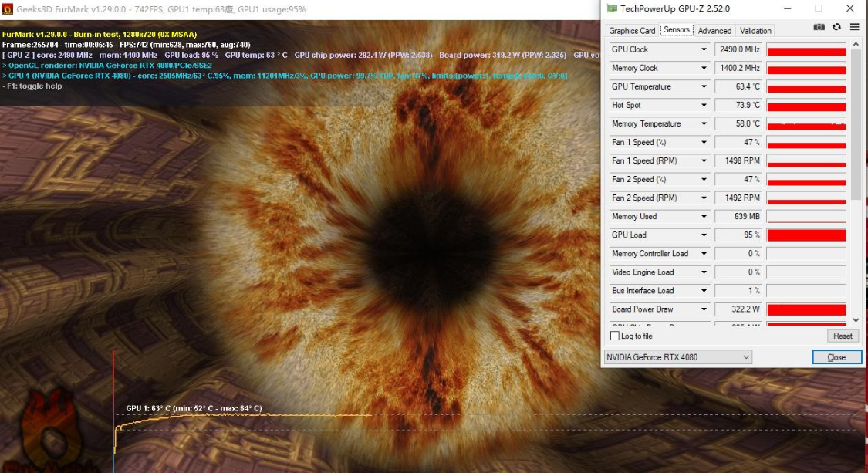Minimize the GPU-Z window

point(787,8)
